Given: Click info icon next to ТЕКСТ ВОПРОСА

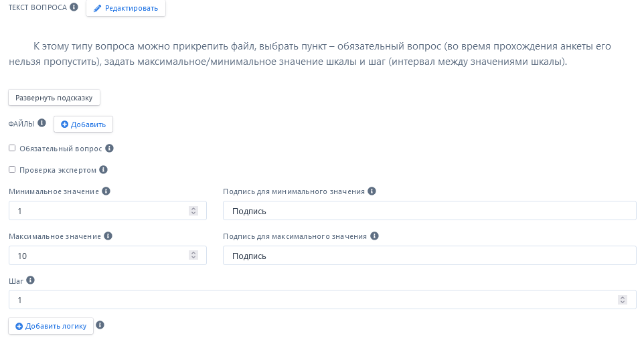Looking at the screenshot, I should 74,7.
